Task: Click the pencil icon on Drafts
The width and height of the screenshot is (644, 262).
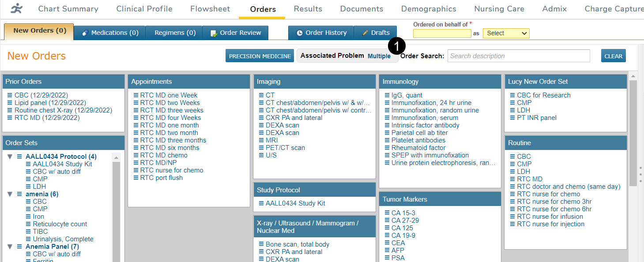Action: 365,33
